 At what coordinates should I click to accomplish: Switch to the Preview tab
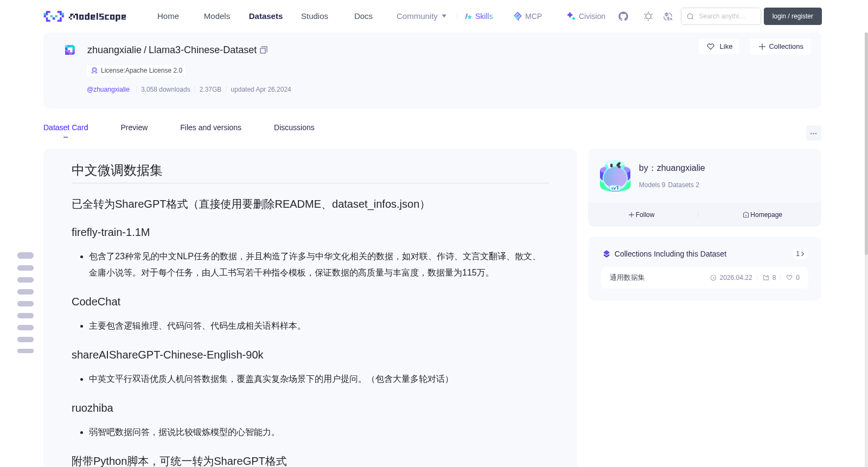click(x=134, y=127)
